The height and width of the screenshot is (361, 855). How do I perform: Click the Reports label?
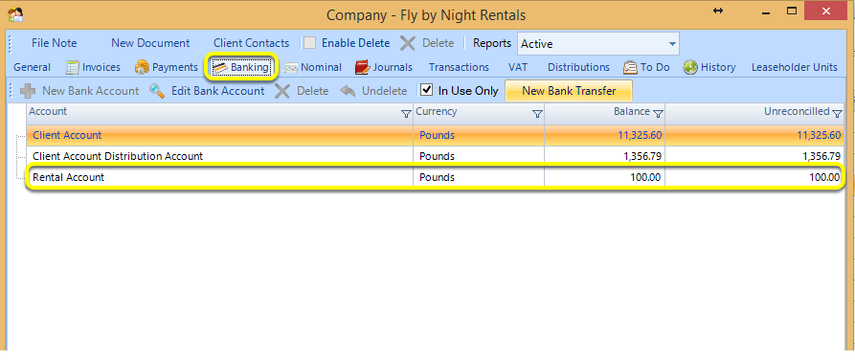[492, 43]
